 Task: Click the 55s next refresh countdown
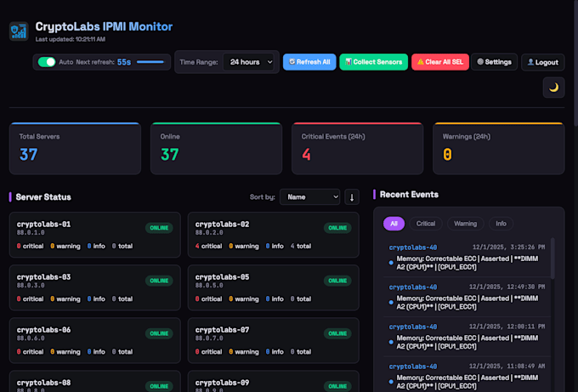coord(124,62)
